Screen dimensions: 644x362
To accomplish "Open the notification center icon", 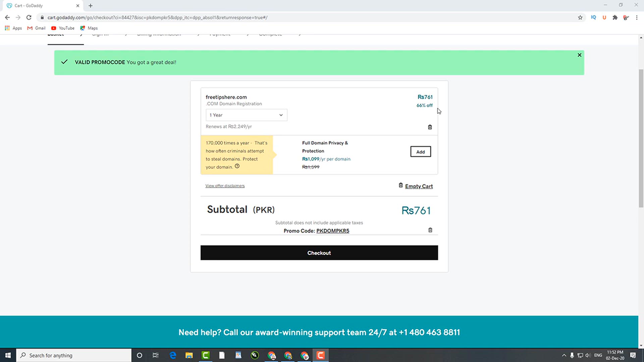I will (633, 355).
